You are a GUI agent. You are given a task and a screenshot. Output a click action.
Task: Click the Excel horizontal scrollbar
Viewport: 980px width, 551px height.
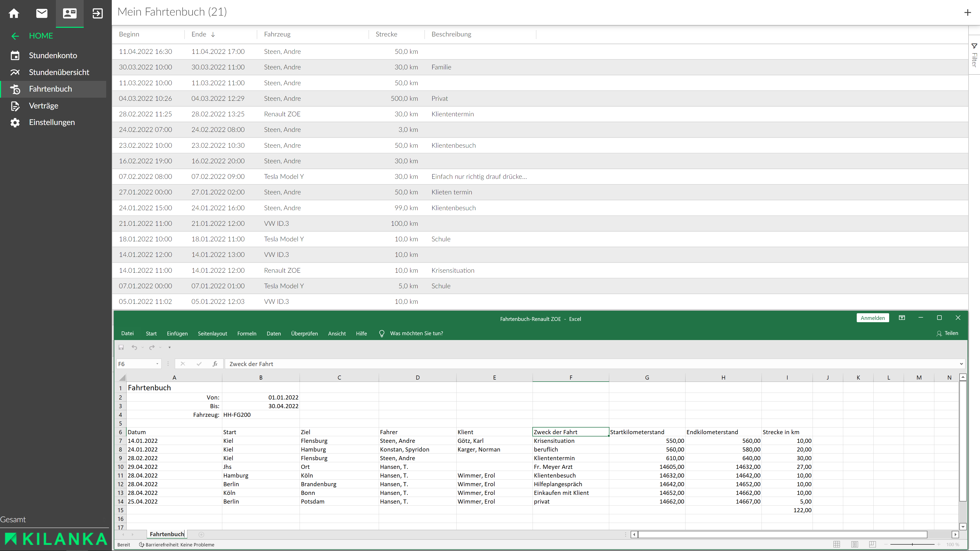click(782, 534)
